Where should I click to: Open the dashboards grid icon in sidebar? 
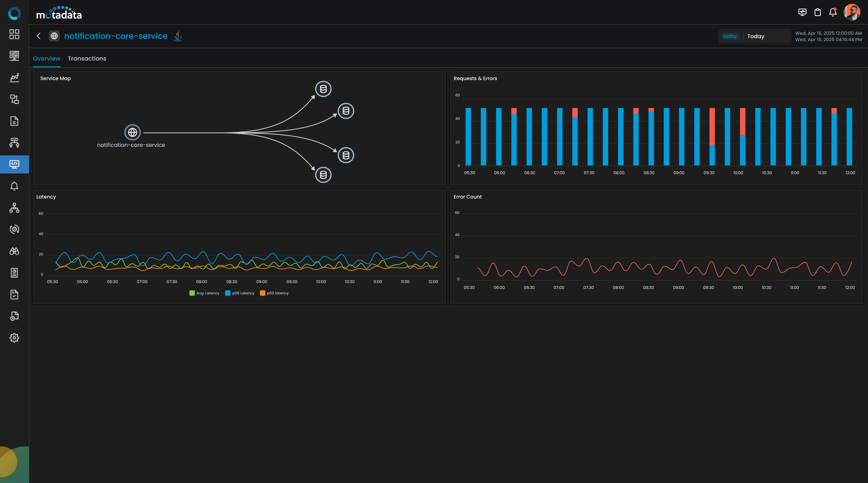click(14, 34)
